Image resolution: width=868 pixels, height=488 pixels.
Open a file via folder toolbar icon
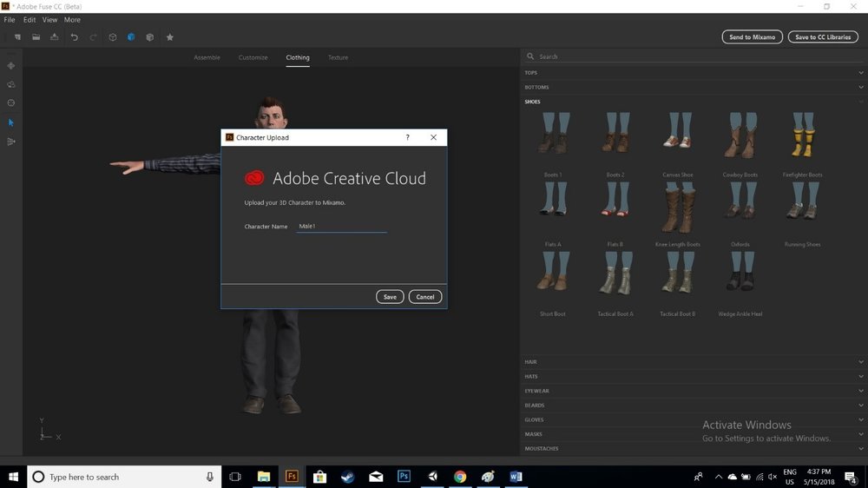tap(36, 37)
